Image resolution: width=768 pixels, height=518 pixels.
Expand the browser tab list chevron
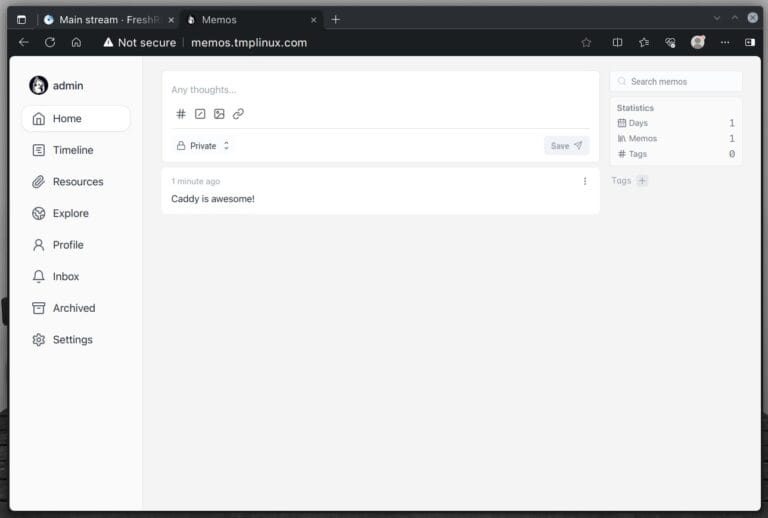point(716,19)
